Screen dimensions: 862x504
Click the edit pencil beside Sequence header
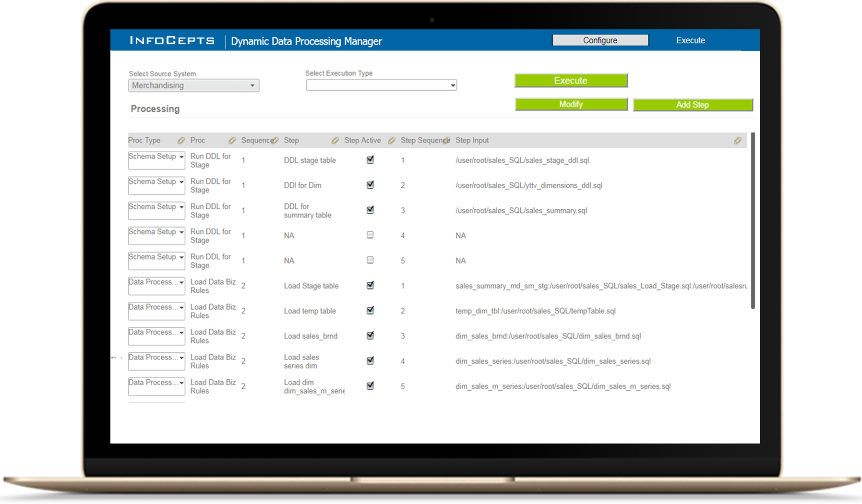(x=275, y=141)
